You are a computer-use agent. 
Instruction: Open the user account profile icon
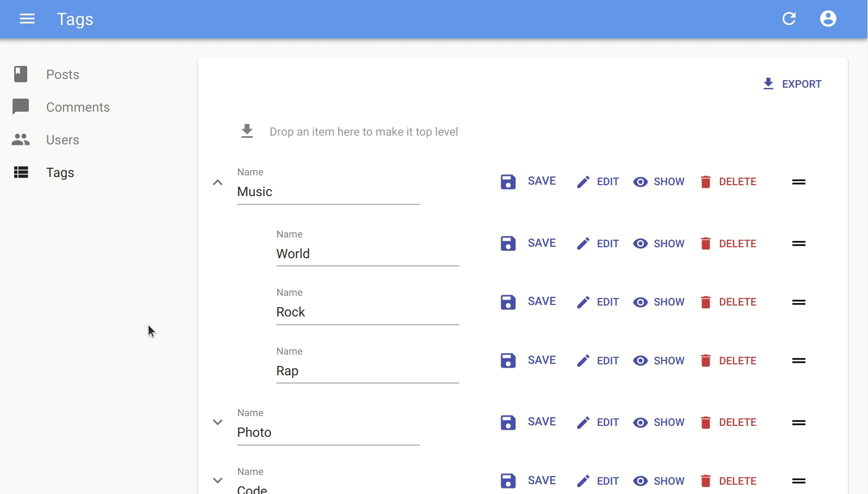(828, 19)
